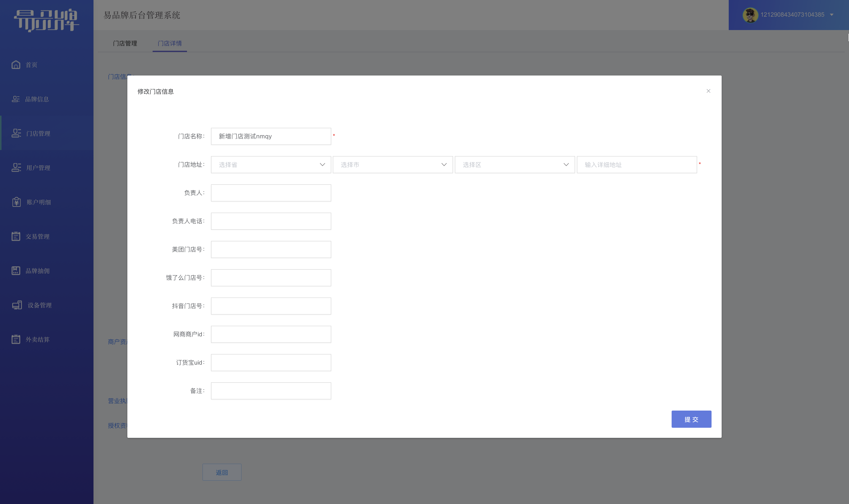Image resolution: width=849 pixels, height=504 pixels.
Task: Submit the form with 提交 button
Action: click(691, 419)
